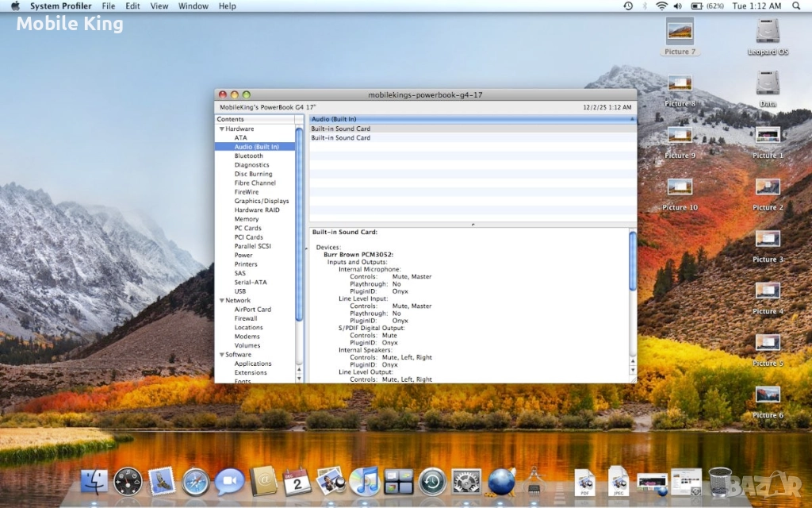
Task: Open Finder from the dock
Action: [94, 481]
